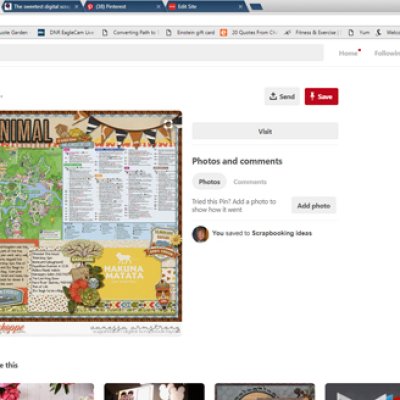The image size is (400, 400).
Task: Open the gray circular emblem related pin
Action: pos(265,392)
